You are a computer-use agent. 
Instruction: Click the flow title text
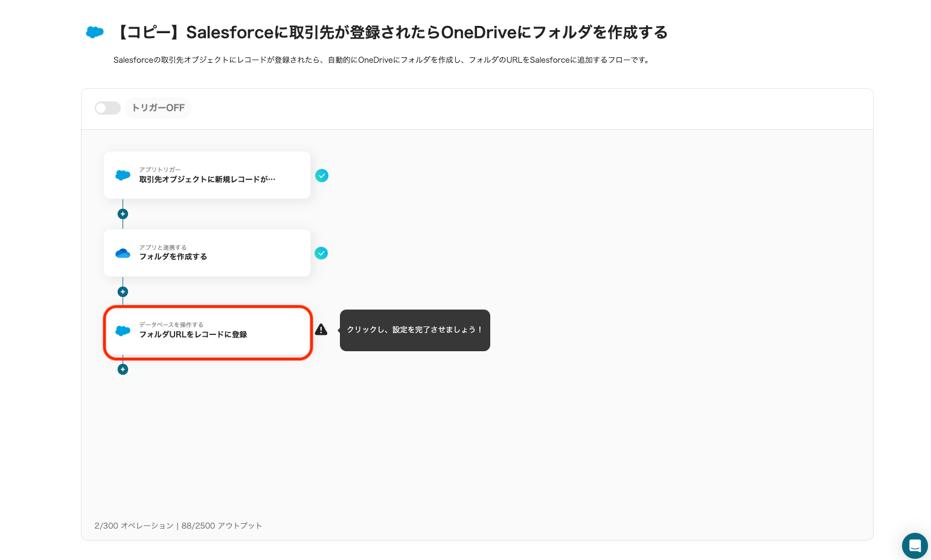click(x=391, y=32)
